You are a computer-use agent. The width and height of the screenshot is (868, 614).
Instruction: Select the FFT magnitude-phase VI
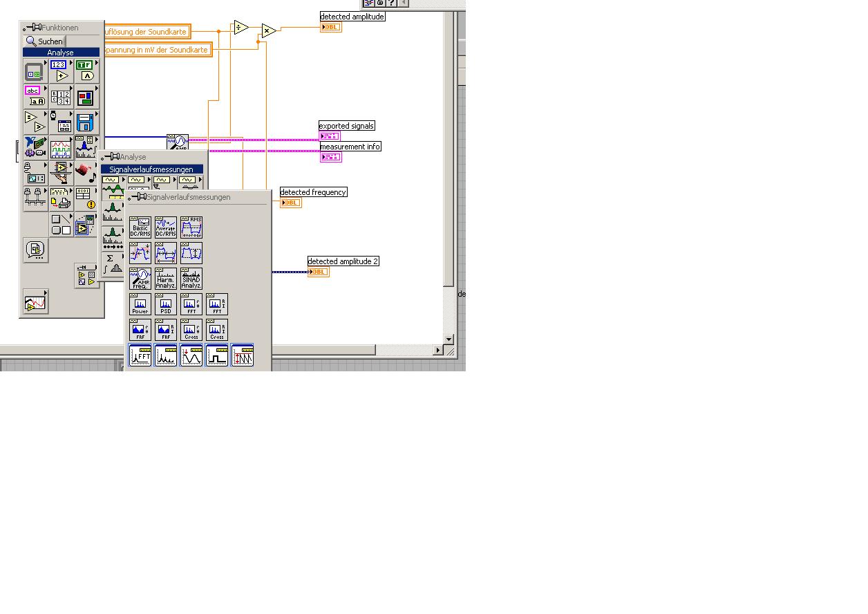191,304
